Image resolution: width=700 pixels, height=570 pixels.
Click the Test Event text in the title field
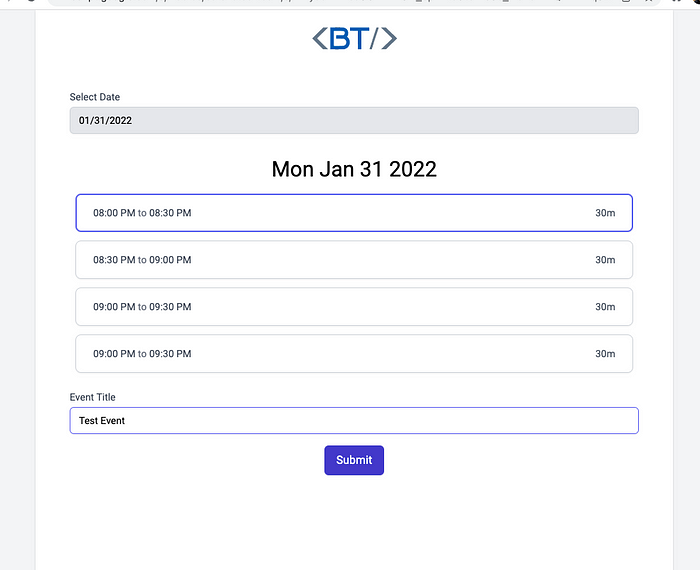point(102,420)
